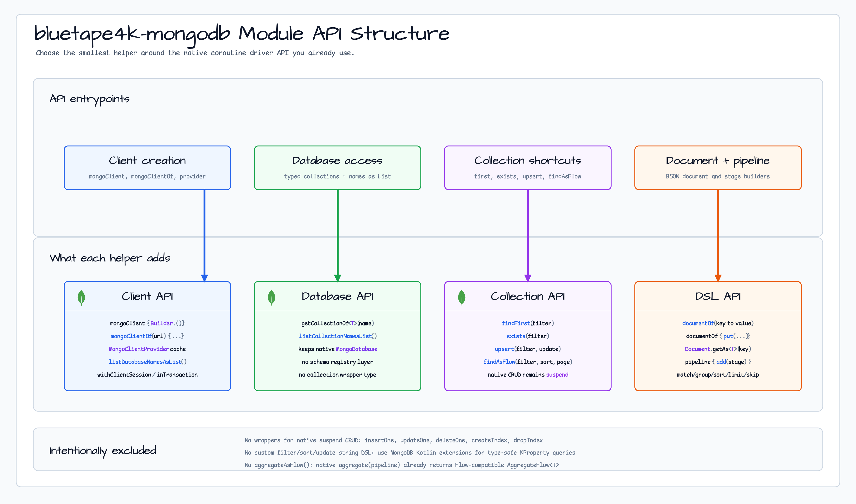856x504 pixels.
Task: Click the 'What each helper adds' label
Action: coord(110,258)
